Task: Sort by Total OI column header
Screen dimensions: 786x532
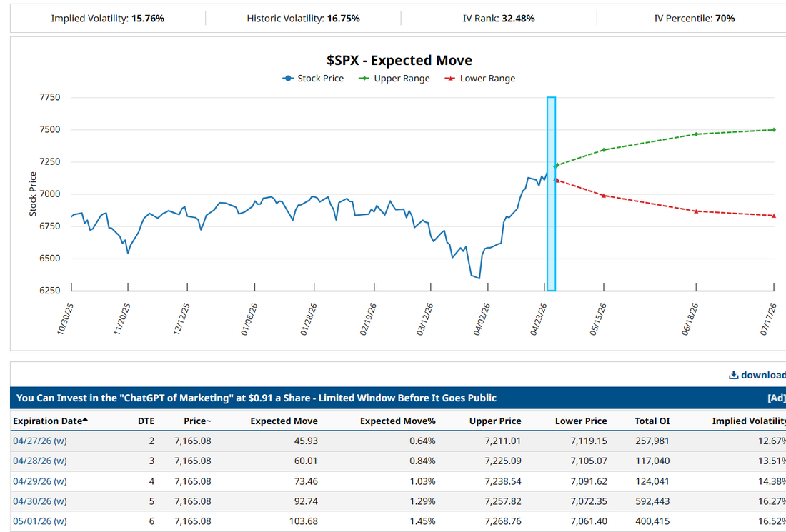Action: pyautogui.click(x=652, y=421)
